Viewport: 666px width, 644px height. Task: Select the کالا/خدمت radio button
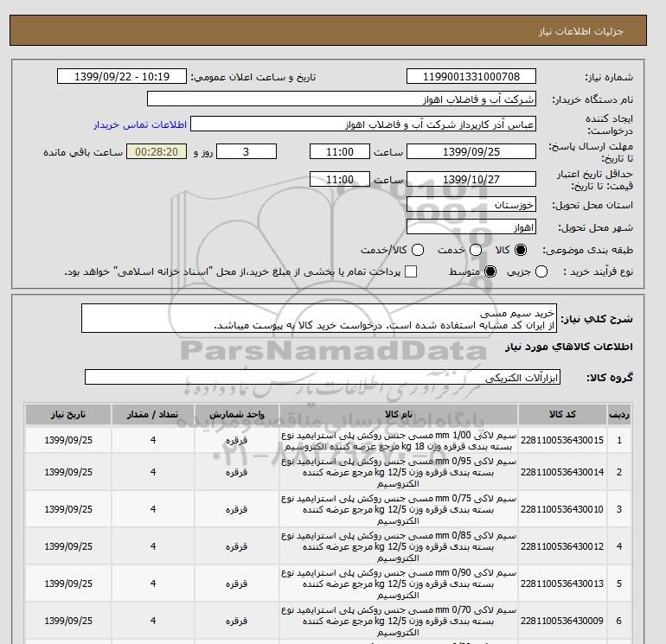(418, 250)
